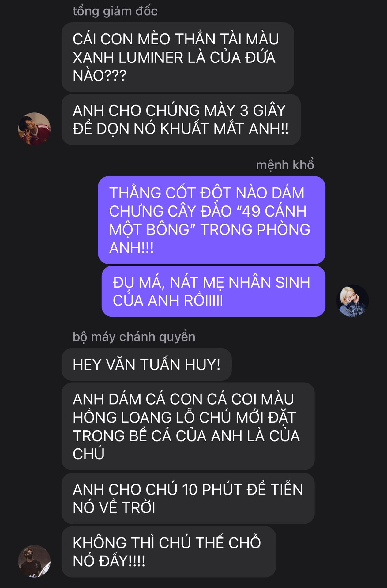Image resolution: width=387 pixels, height=588 pixels.
Task: Select the message about CON CÁ COI
Action: click(188, 426)
